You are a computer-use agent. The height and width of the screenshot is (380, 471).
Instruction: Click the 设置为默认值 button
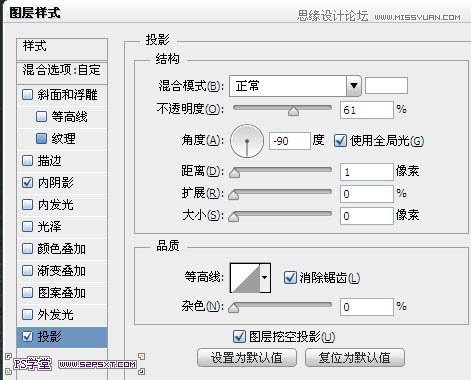click(x=247, y=358)
